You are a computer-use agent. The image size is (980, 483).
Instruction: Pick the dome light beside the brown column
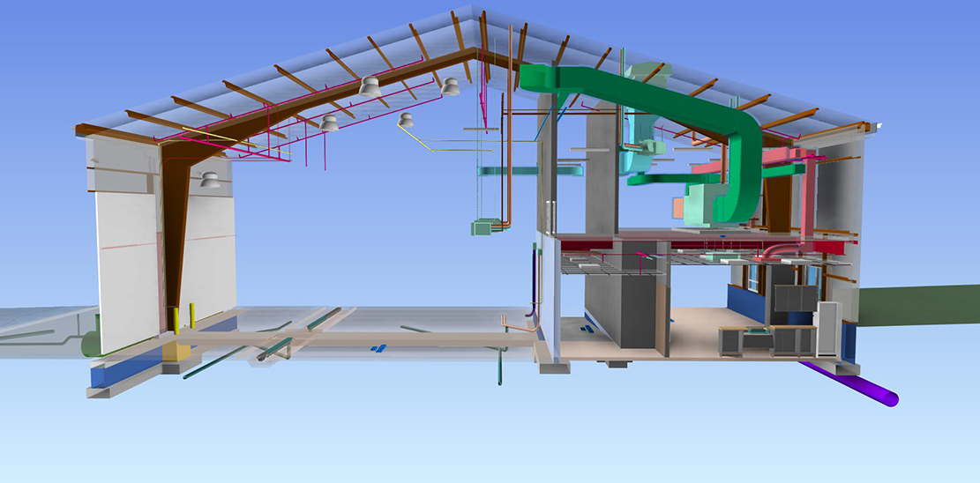coord(210,180)
